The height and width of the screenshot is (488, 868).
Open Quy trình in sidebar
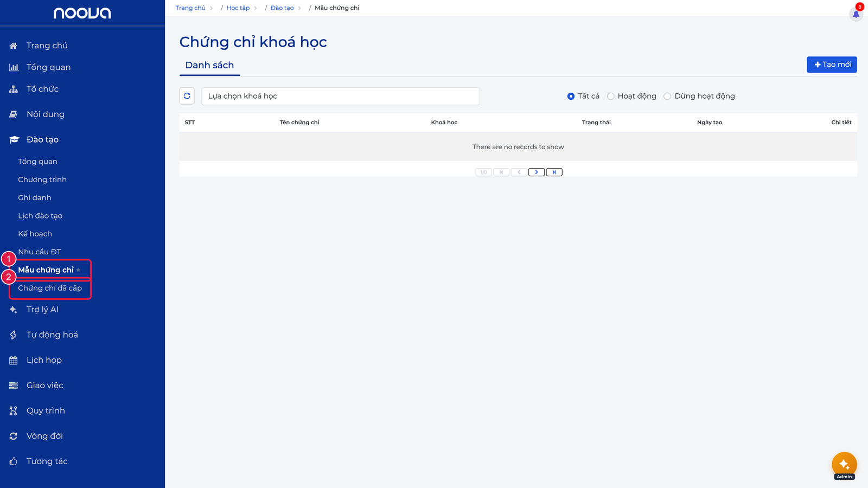point(46,411)
